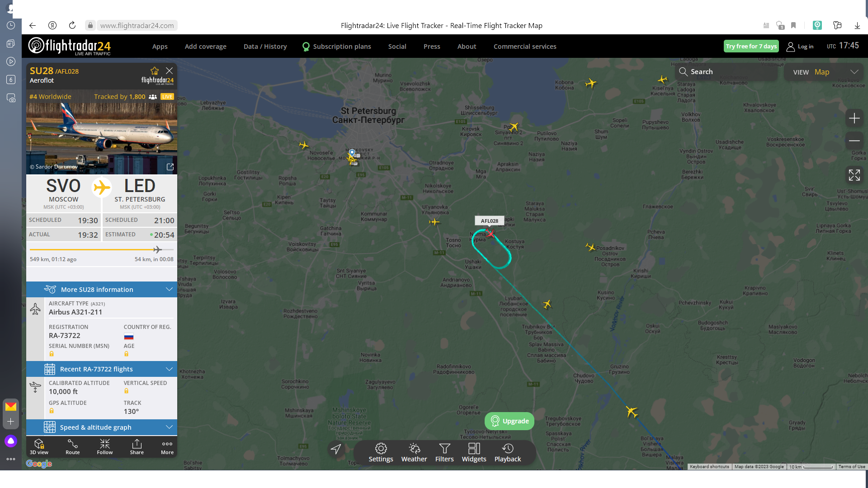Open Terms of Use link

point(851,466)
